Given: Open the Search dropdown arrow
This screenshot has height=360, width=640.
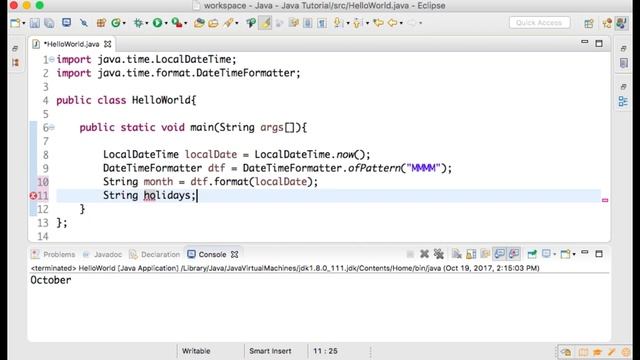Looking at the screenshot, I should coord(237,23).
